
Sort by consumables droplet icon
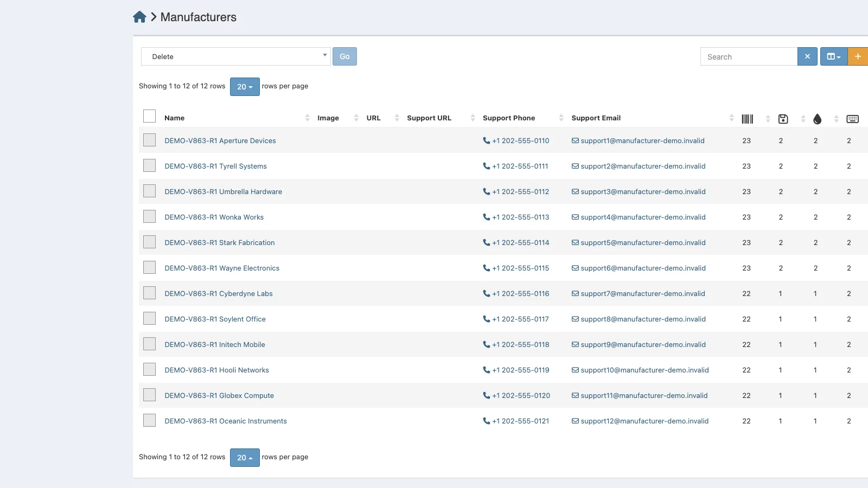[x=818, y=119]
